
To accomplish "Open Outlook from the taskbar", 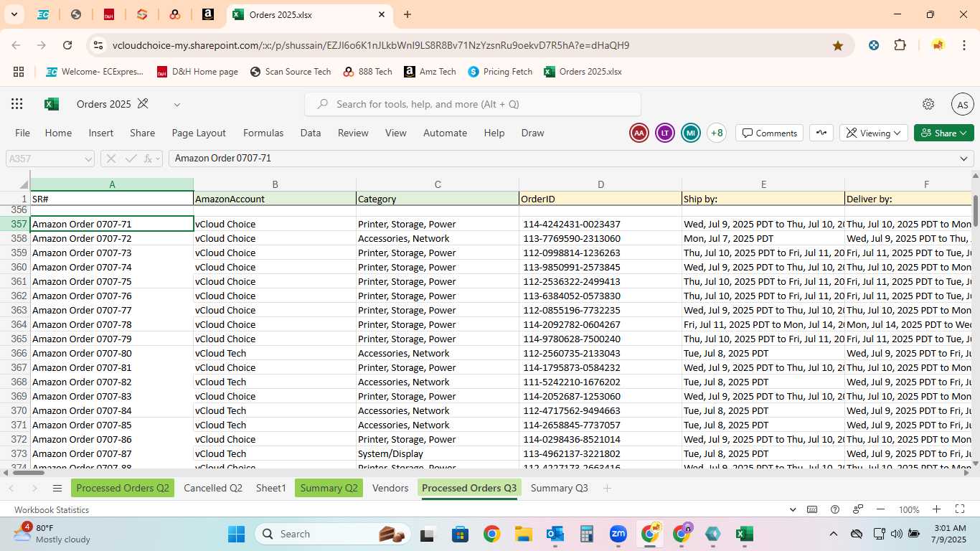I will point(555,534).
